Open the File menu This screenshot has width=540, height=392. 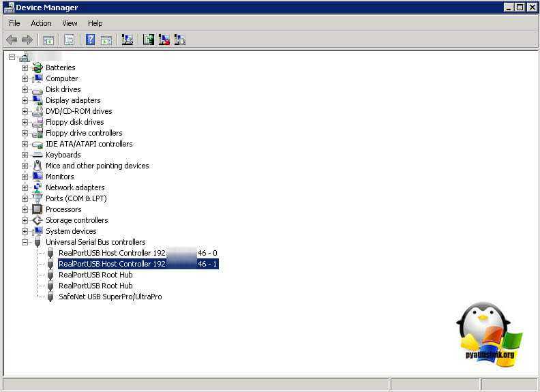coord(14,23)
